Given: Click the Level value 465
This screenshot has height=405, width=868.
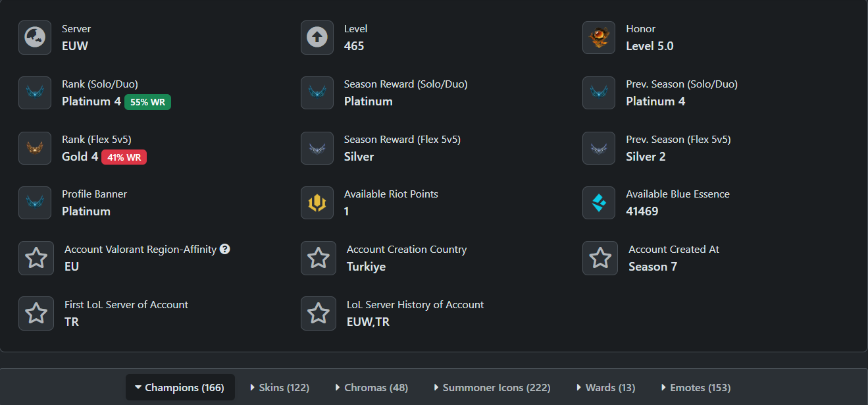Looking at the screenshot, I should pyautogui.click(x=354, y=46).
